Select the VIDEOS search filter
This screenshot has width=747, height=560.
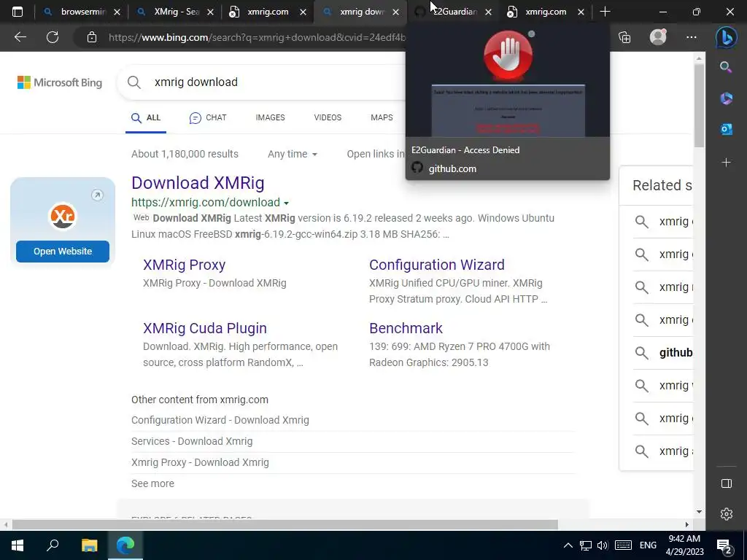(x=328, y=117)
